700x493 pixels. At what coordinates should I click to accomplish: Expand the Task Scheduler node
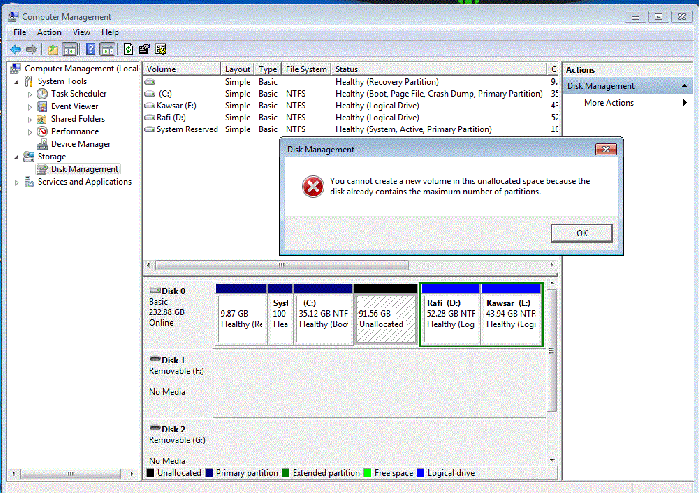30,94
